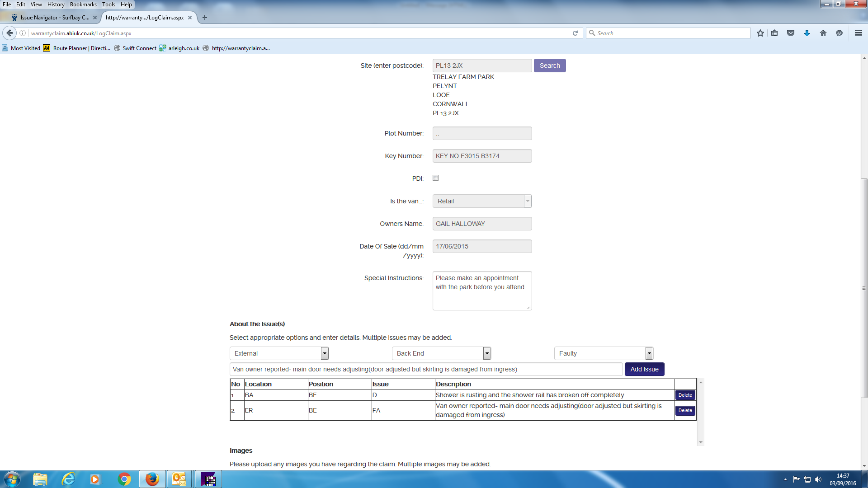Open the Downloads arrow icon
Screen dimensions: 868x488
click(x=807, y=33)
